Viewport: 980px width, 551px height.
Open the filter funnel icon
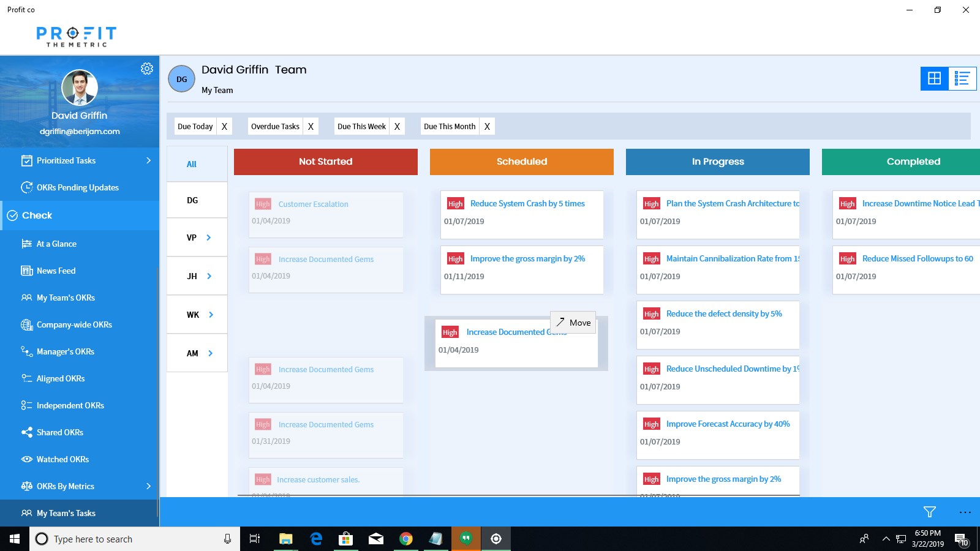[x=930, y=512]
